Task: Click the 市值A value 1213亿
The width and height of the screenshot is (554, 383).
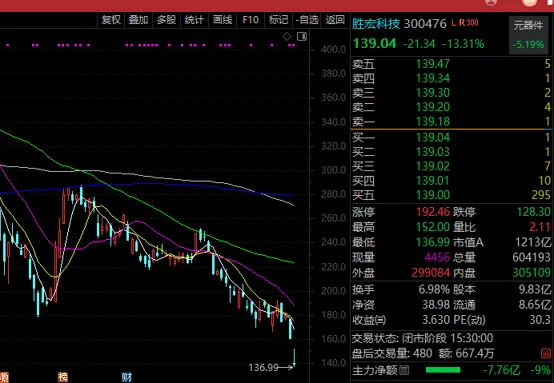Action: (x=533, y=242)
